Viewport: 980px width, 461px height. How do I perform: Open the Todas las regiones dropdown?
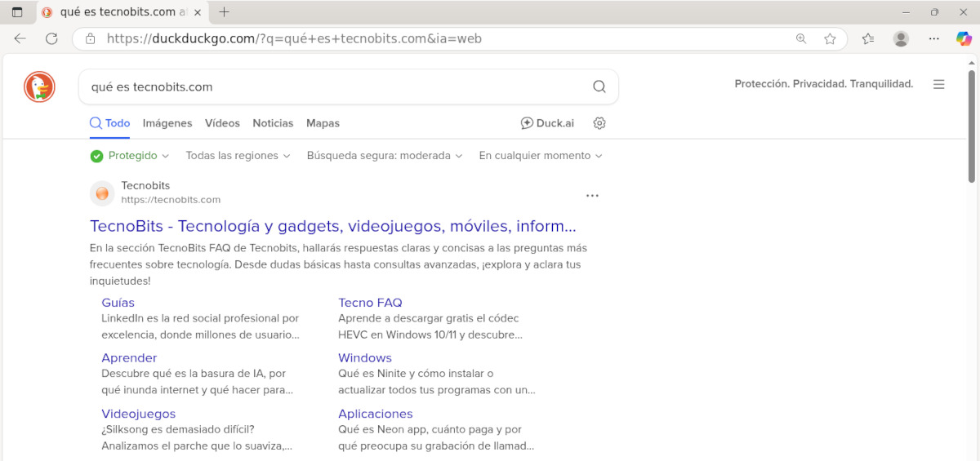[x=238, y=156]
